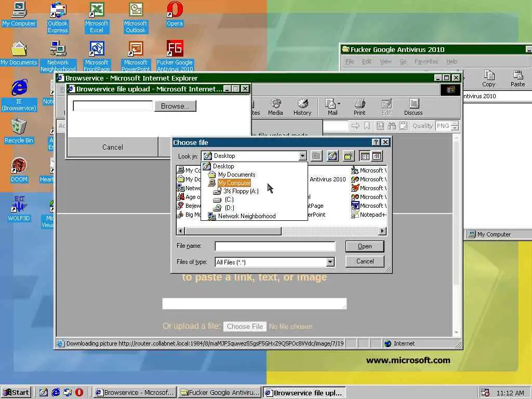The image size is (532, 399).
Task: Switch to List view in Choose file
Action: pos(365,156)
